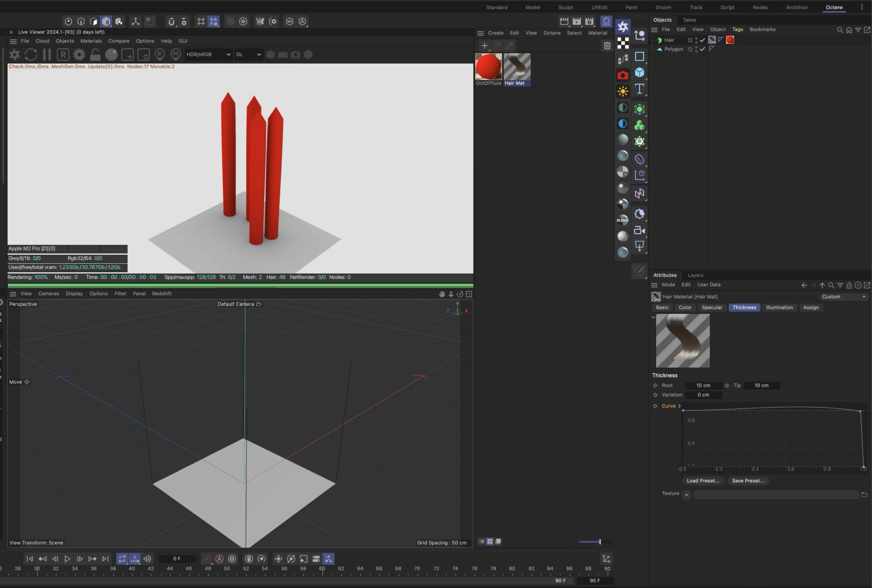Click the Load Preset... button
Viewport: 872px width, 588px height.
pyautogui.click(x=702, y=481)
